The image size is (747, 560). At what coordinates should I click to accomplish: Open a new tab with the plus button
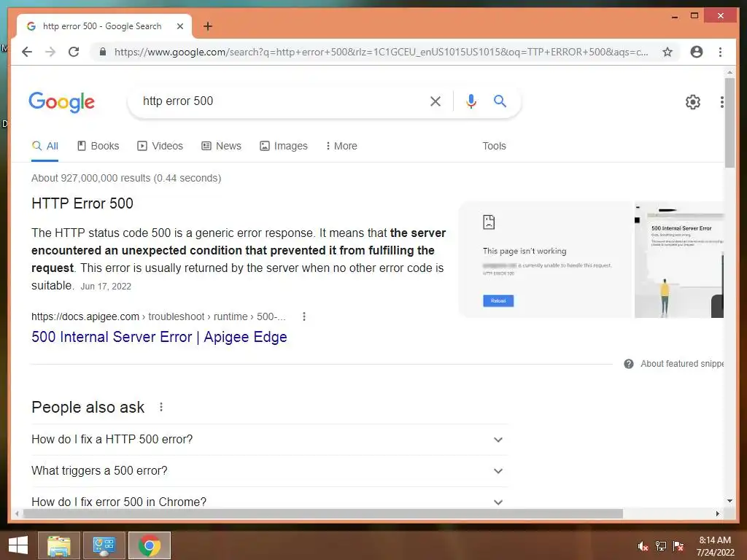[208, 26]
